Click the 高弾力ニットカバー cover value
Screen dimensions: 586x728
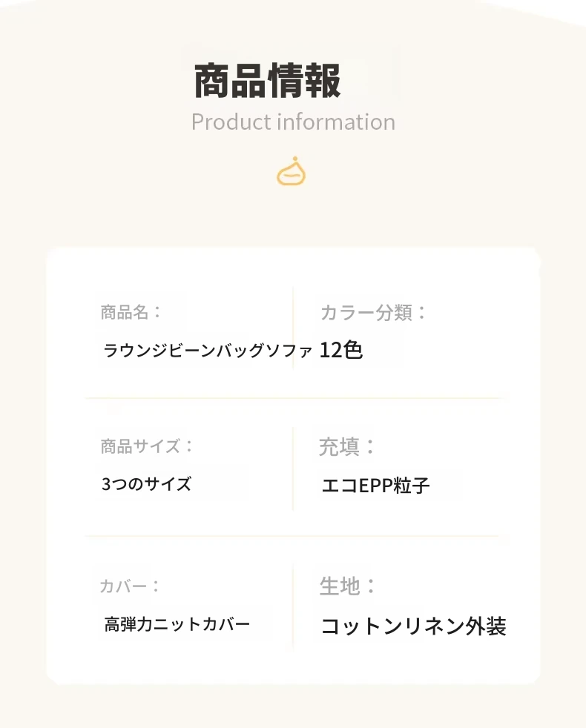(x=177, y=624)
